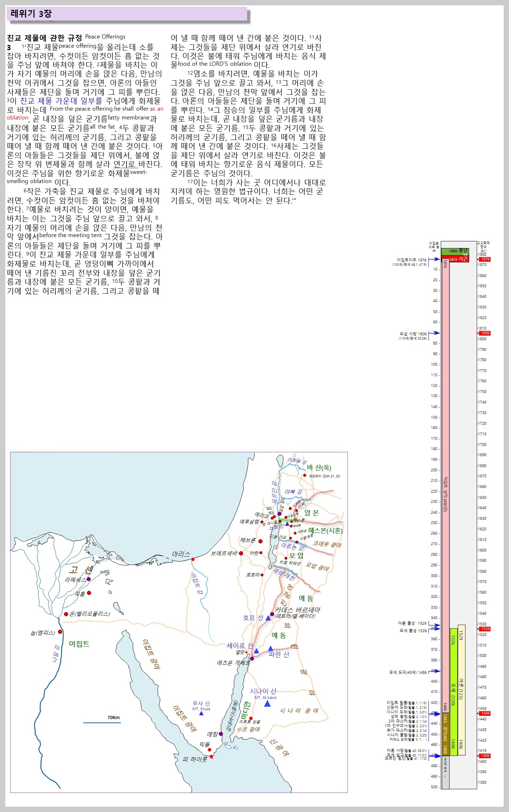This screenshot has height=812, width=509.
Task: Select the red dot at 아리스
Action: (193, 559)
